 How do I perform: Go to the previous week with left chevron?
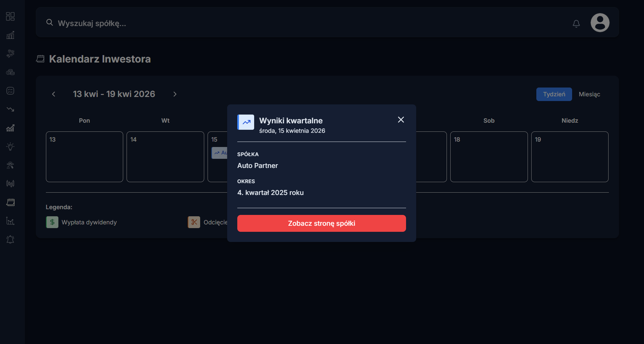click(53, 94)
